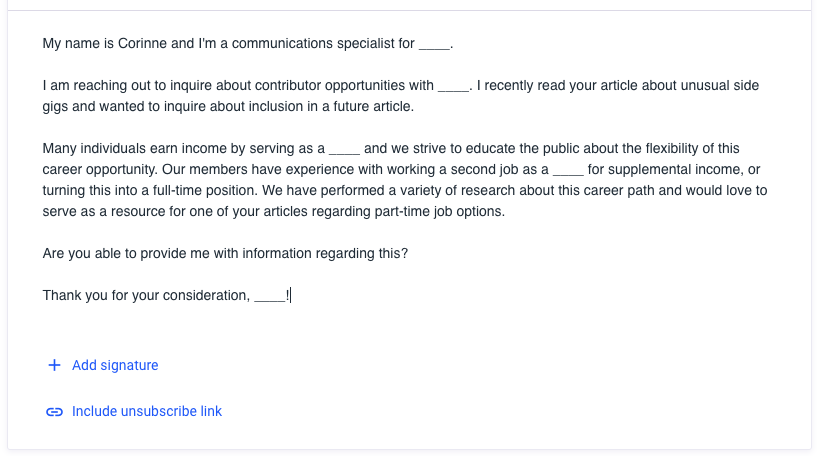Click the Include unsubscribe link text

tap(147, 412)
